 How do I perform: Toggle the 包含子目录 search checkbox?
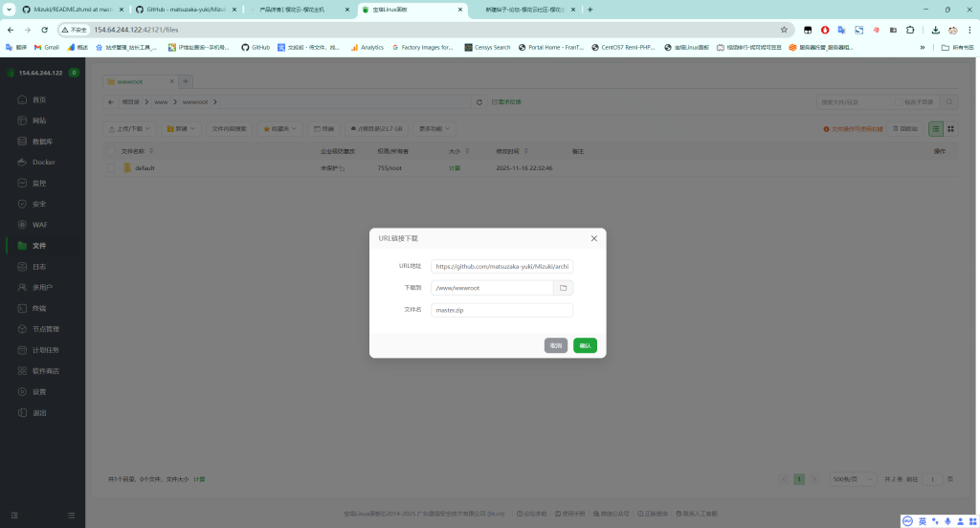pos(897,101)
